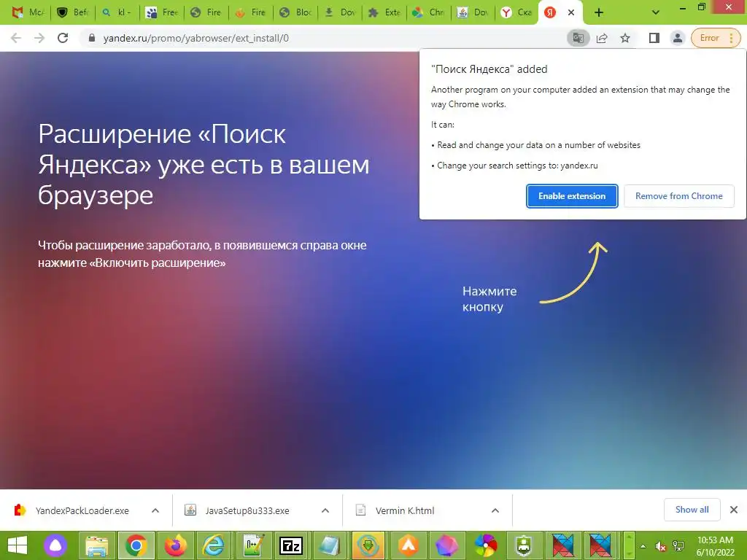Image resolution: width=747 pixels, height=560 pixels.
Task: Open Chrome side panel
Action: point(654,38)
